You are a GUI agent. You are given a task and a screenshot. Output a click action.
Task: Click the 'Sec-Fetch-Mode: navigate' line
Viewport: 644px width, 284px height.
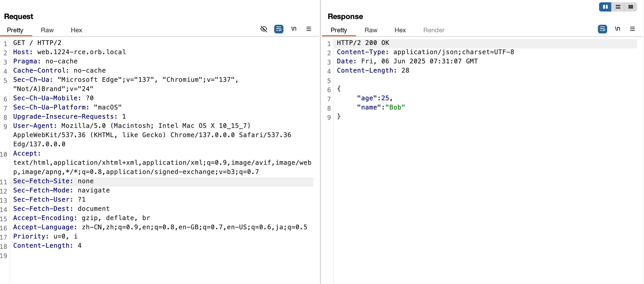pos(61,190)
